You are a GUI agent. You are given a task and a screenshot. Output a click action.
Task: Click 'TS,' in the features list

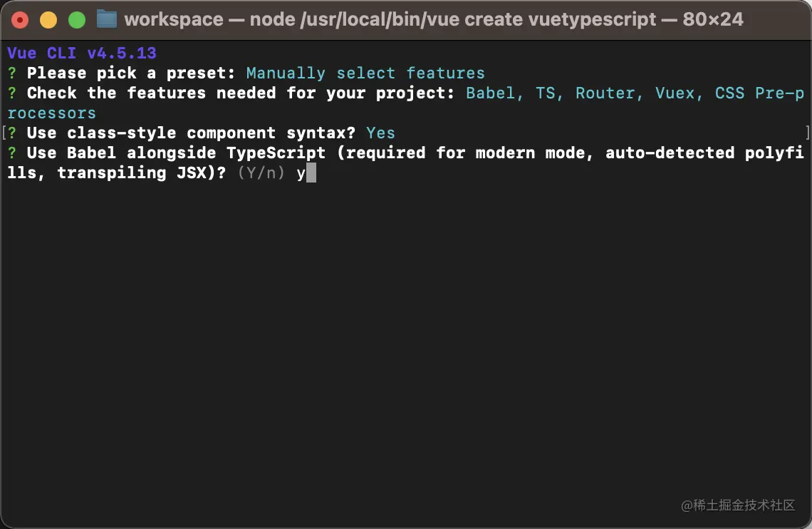click(549, 93)
